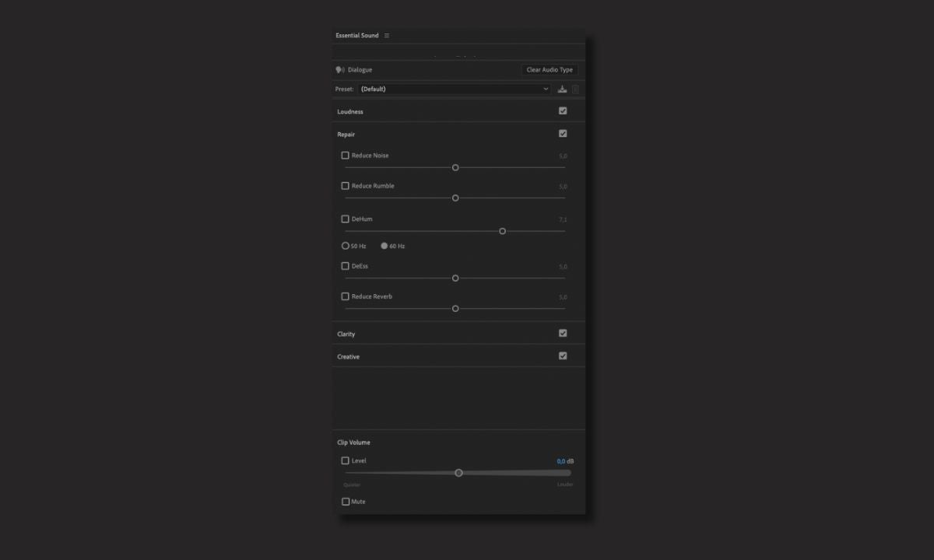Click the delete preset trash icon
The height and width of the screenshot is (560, 934).
click(x=576, y=89)
